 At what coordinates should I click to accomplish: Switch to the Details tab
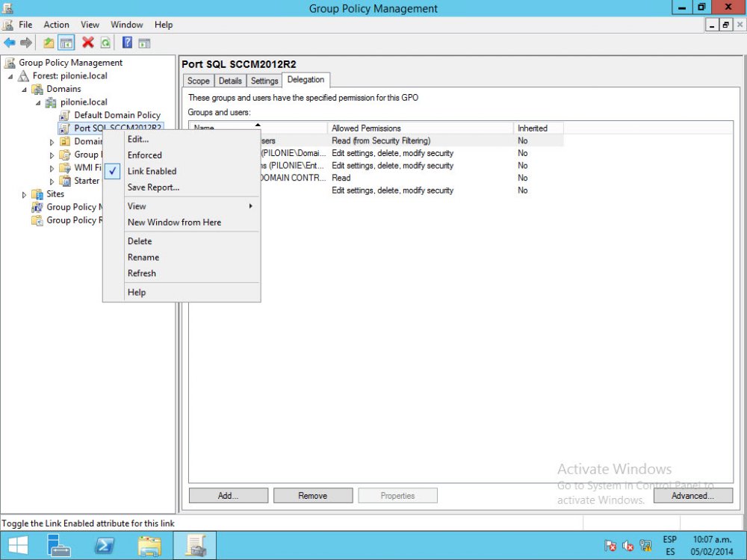[x=230, y=81]
